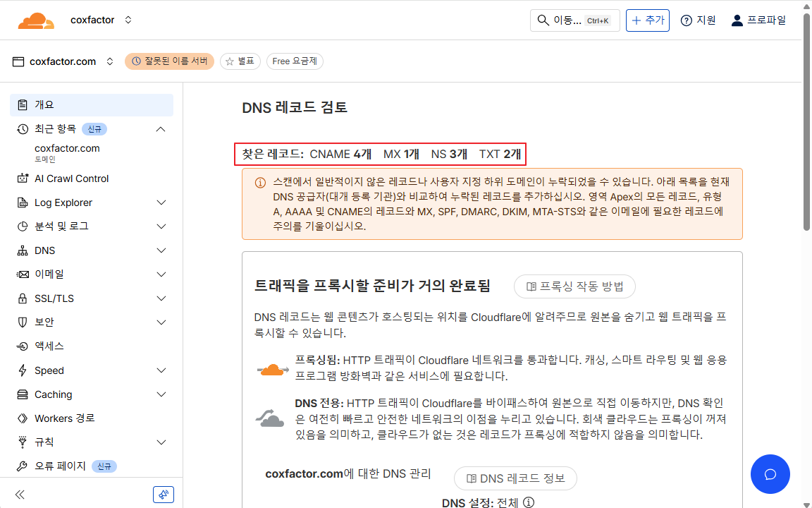Click the 개요 clipboard icon
The image size is (812, 508).
pyautogui.click(x=23, y=104)
